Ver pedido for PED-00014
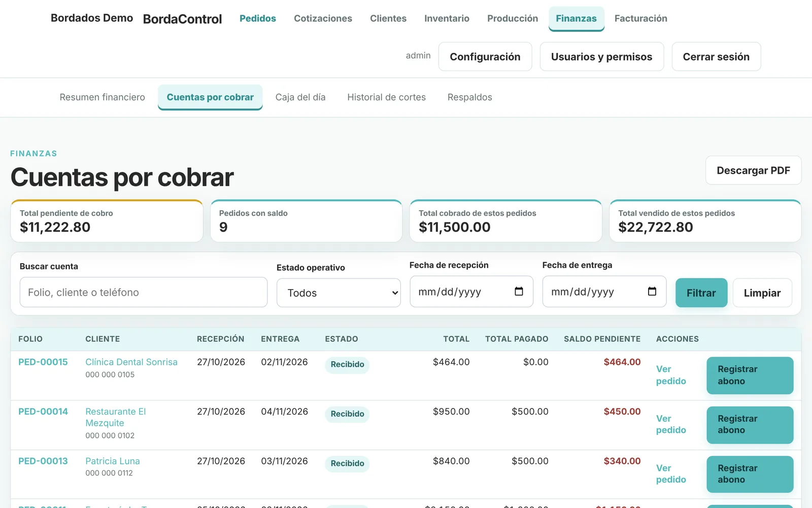Image resolution: width=812 pixels, height=508 pixels. coord(671,424)
